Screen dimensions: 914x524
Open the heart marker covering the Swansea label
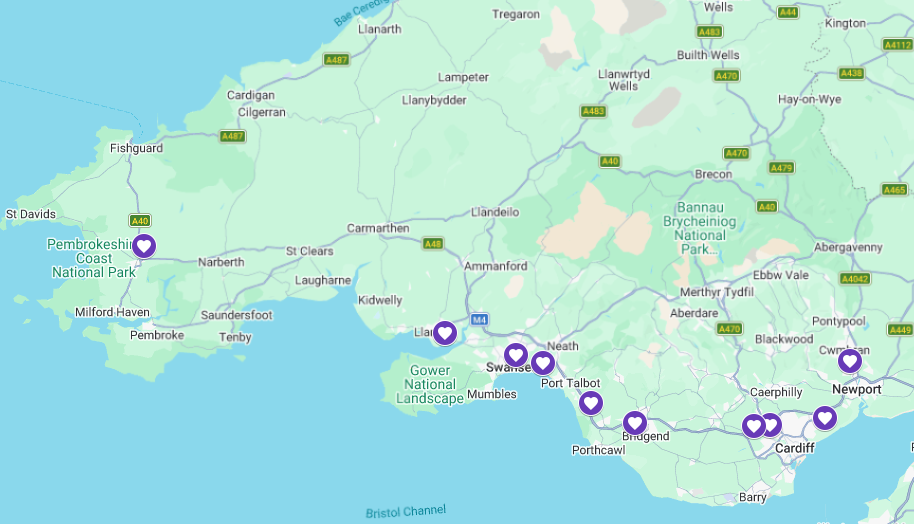coord(516,355)
